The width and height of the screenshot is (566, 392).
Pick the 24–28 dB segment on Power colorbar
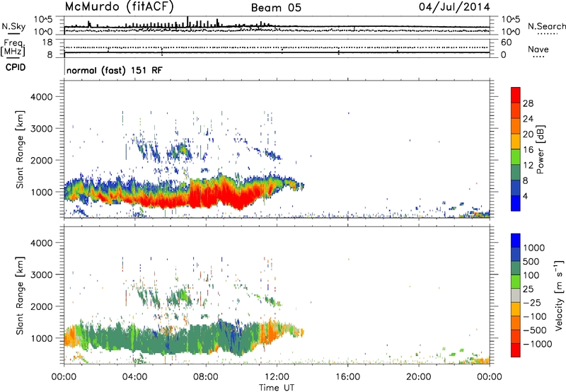[516, 110]
